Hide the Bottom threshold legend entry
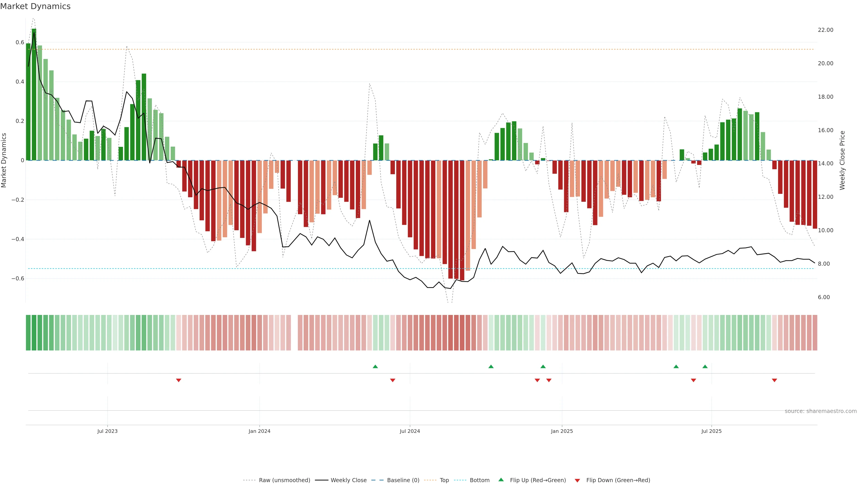 (x=479, y=480)
